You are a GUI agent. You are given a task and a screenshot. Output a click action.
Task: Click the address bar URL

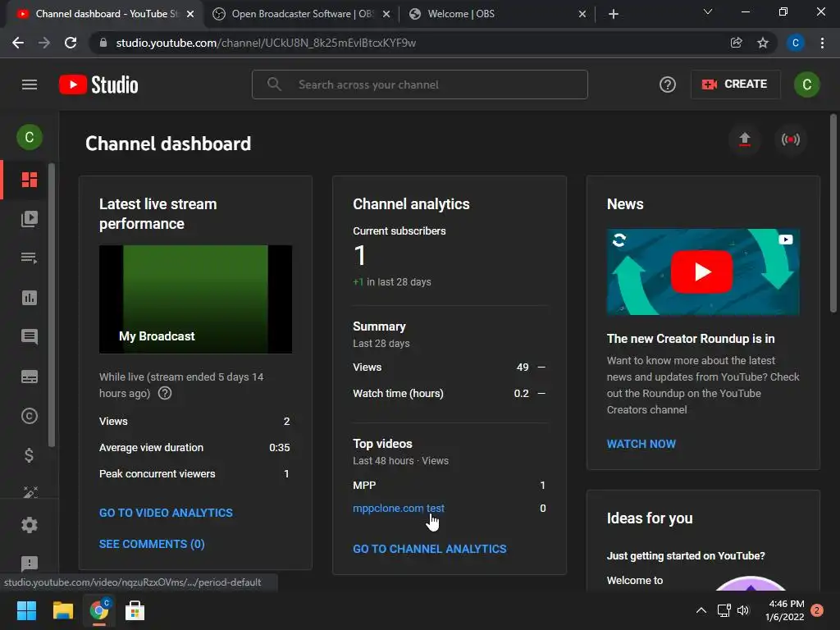(x=266, y=43)
